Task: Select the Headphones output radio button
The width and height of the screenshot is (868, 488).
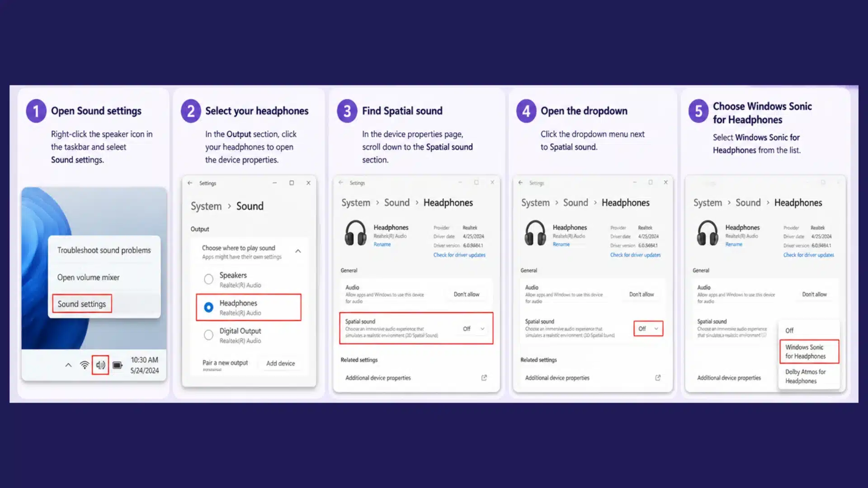Action: [x=208, y=307]
